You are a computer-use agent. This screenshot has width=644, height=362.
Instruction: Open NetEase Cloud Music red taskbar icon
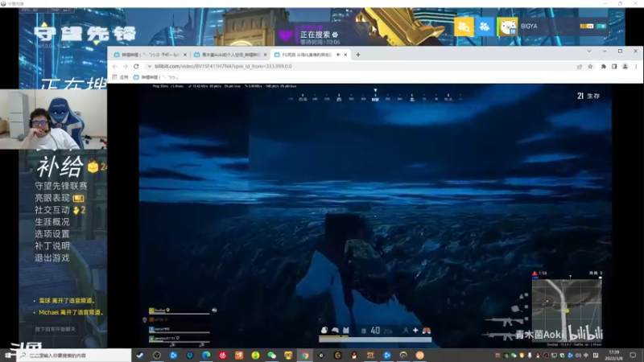[x=223, y=356]
